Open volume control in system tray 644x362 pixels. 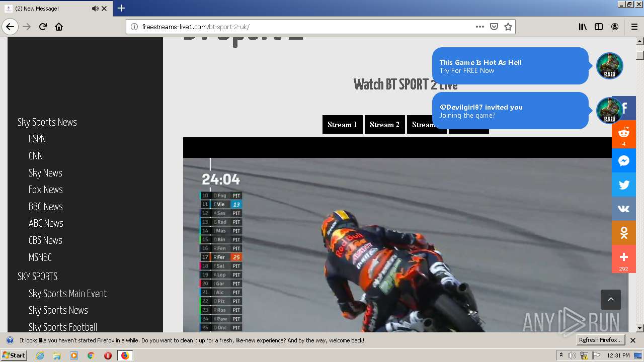click(x=573, y=355)
